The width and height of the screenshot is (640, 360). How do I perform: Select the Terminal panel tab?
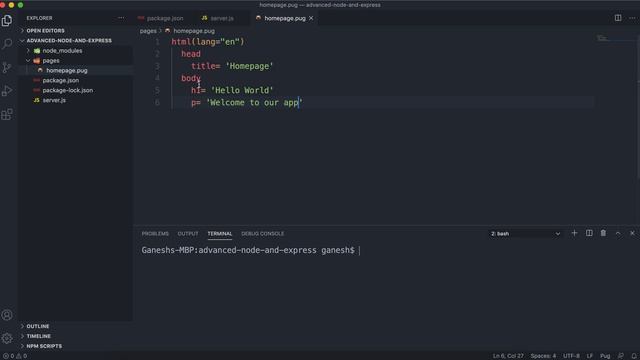tap(220, 233)
